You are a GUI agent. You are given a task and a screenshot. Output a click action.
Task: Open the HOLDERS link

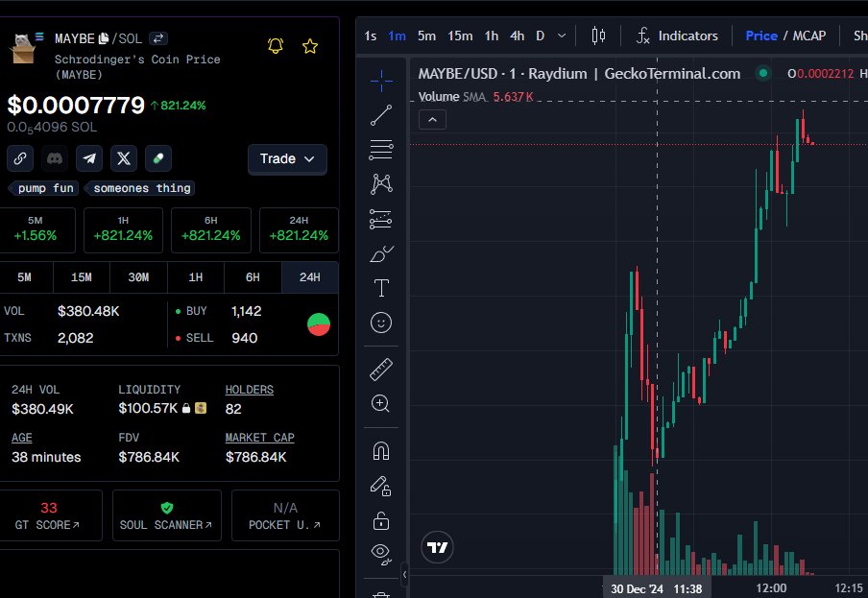pos(249,390)
